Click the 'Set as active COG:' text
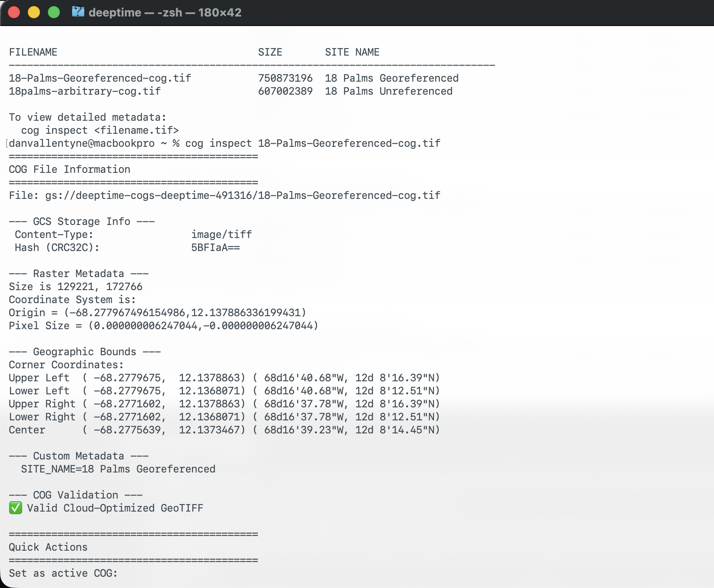714x588 pixels. (x=63, y=573)
